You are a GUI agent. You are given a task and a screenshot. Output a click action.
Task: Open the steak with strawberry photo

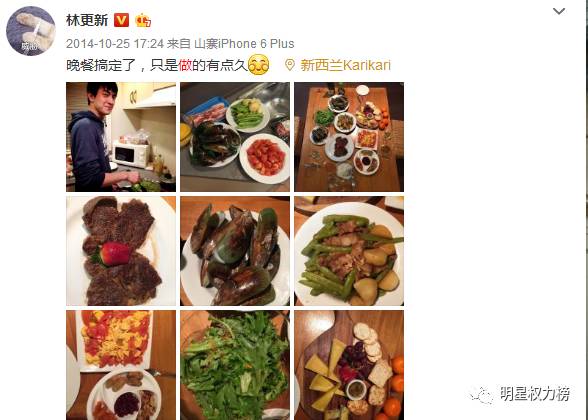121,251
